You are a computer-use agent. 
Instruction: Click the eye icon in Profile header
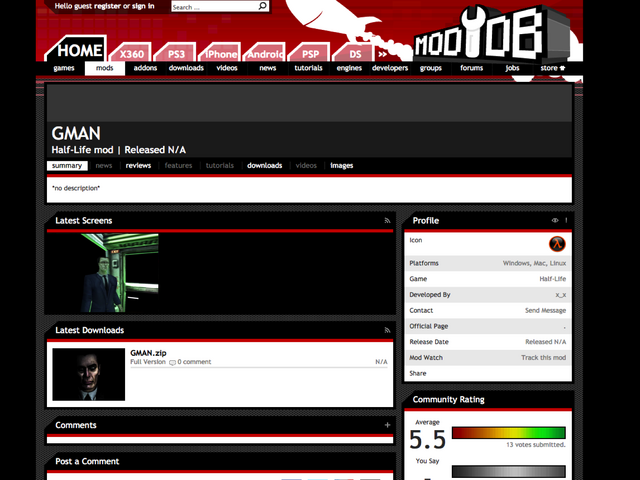click(555, 220)
